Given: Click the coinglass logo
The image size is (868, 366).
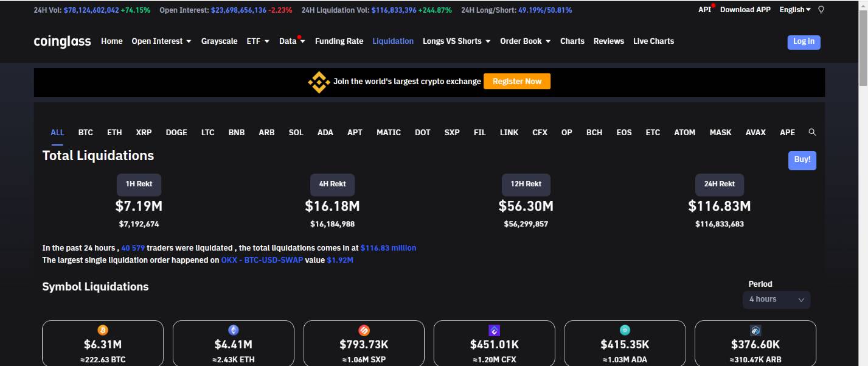Looking at the screenshot, I should pos(63,41).
